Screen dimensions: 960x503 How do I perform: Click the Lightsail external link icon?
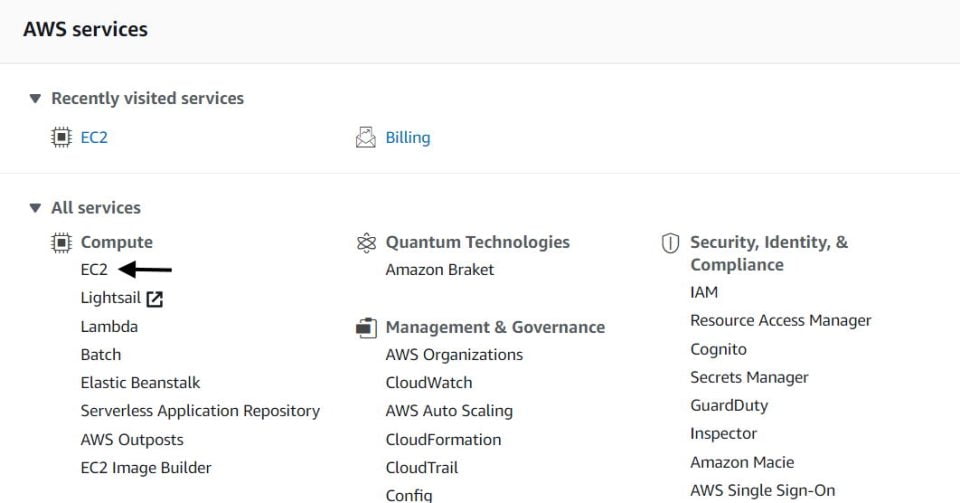154,299
